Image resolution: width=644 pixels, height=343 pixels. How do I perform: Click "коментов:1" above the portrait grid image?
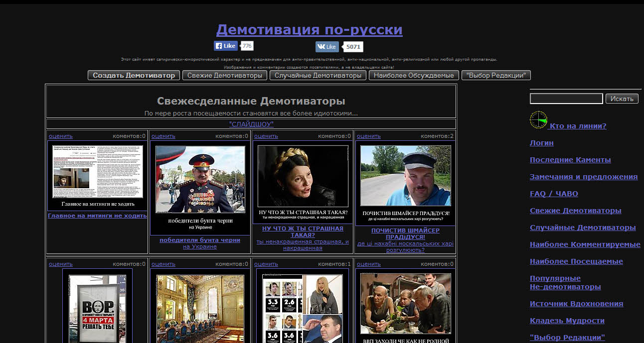[334, 264]
